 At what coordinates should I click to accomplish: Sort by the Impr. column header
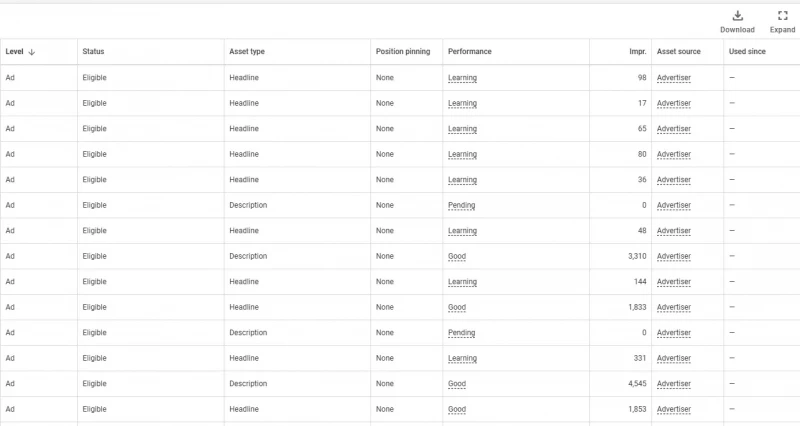638,52
